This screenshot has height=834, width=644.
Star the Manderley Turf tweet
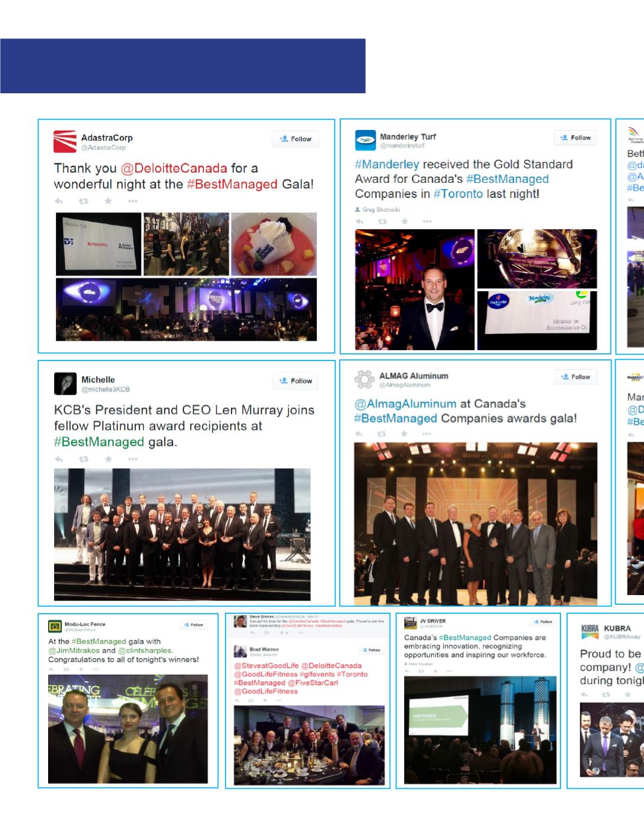coord(405,221)
